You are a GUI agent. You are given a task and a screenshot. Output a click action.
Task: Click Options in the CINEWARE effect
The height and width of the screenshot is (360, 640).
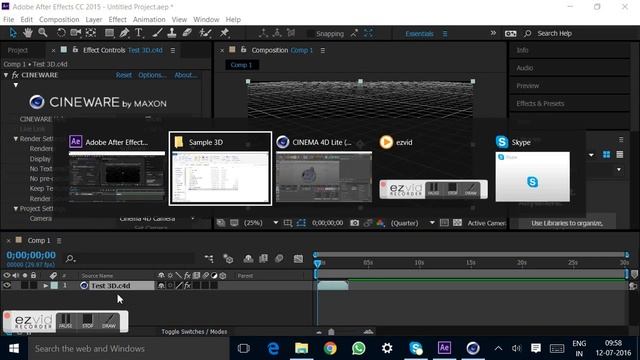(x=152, y=75)
